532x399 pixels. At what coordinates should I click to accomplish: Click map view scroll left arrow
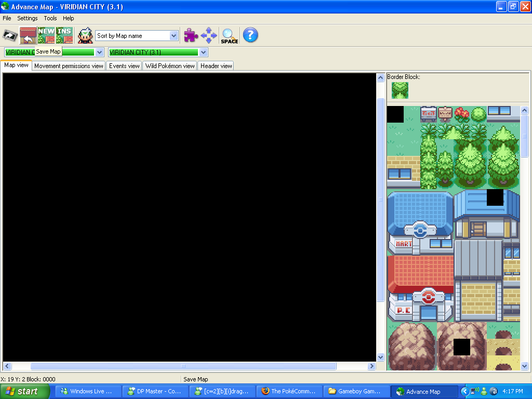[x=7, y=366]
